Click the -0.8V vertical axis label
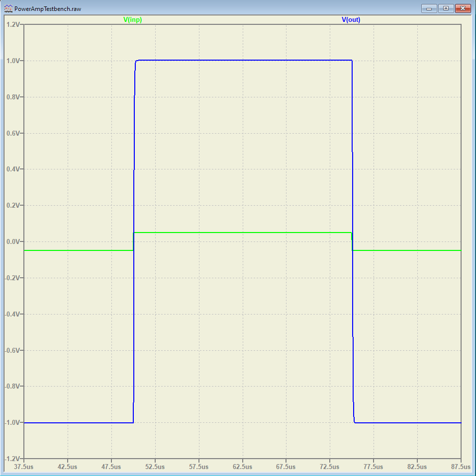Image resolution: width=476 pixels, height=476 pixels. pyautogui.click(x=12, y=387)
